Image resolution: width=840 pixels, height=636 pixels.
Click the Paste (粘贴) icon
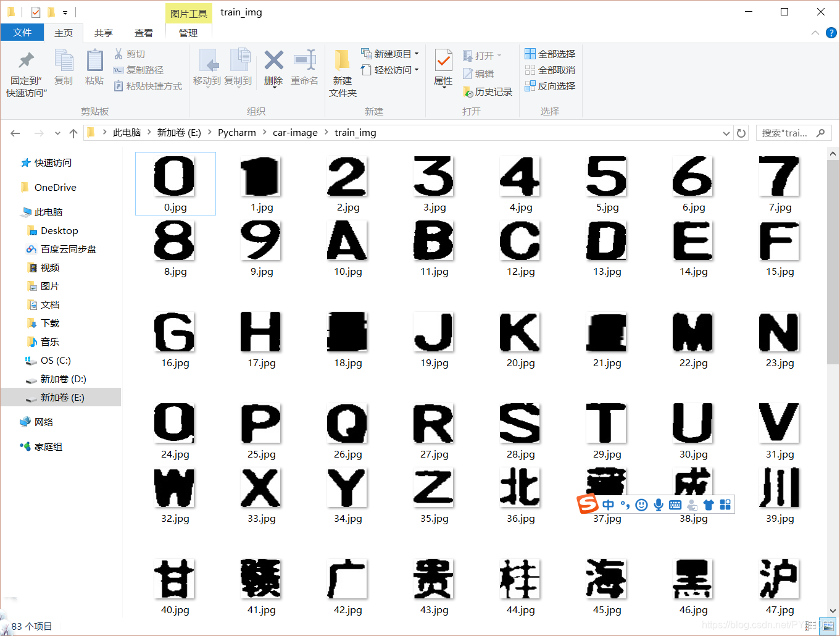tap(94, 70)
